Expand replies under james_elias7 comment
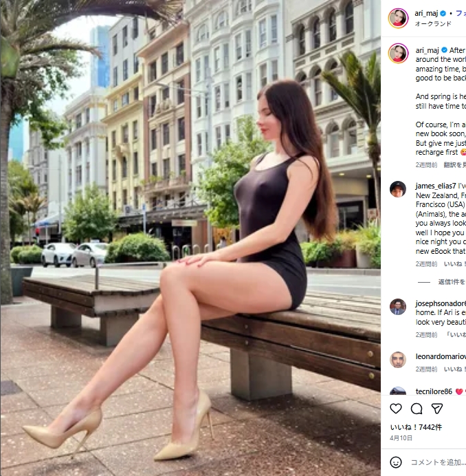The image size is (466, 476). pyautogui.click(x=452, y=282)
